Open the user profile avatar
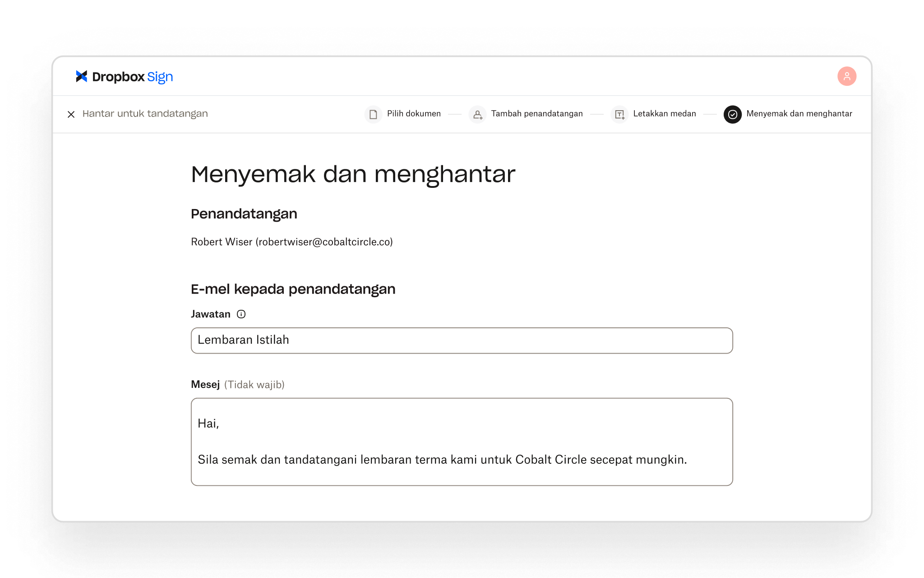 [847, 76]
